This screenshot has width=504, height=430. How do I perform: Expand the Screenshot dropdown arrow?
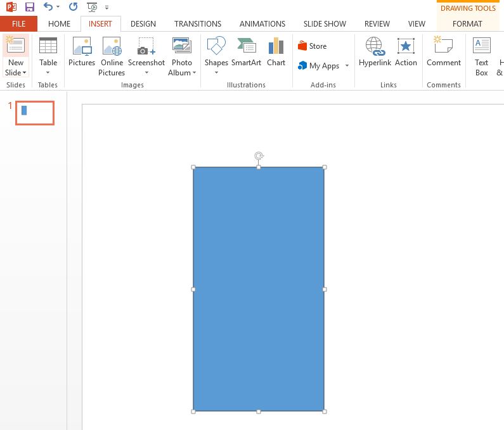(x=146, y=73)
